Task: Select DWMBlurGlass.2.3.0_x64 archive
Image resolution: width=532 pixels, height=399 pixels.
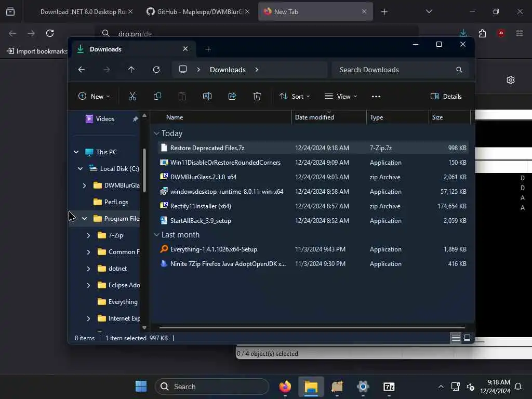Action: 313,177
